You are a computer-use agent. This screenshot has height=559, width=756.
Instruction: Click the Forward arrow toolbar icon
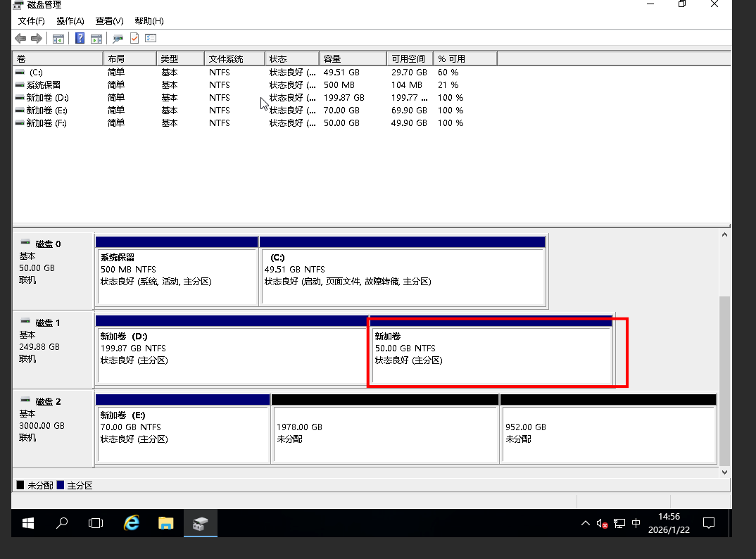(x=36, y=38)
